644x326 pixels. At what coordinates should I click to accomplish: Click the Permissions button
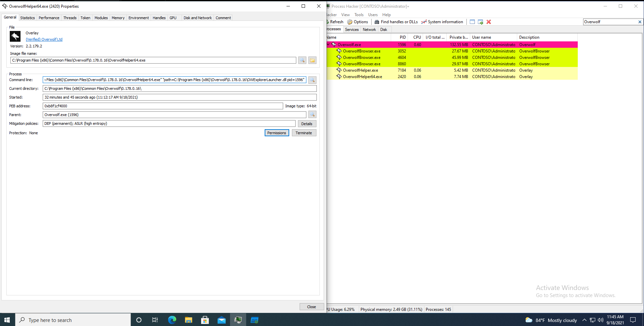[x=276, y=133]
